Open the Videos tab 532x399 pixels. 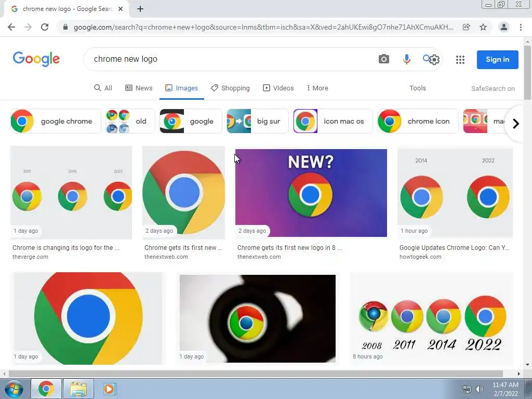pos(278,88)
